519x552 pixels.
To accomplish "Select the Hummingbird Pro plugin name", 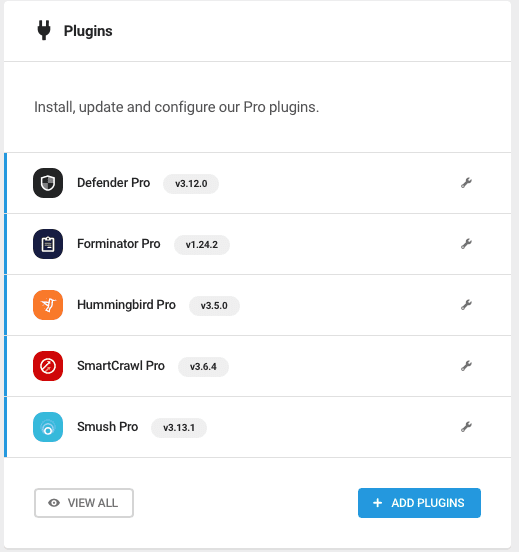I will (126, 305).
